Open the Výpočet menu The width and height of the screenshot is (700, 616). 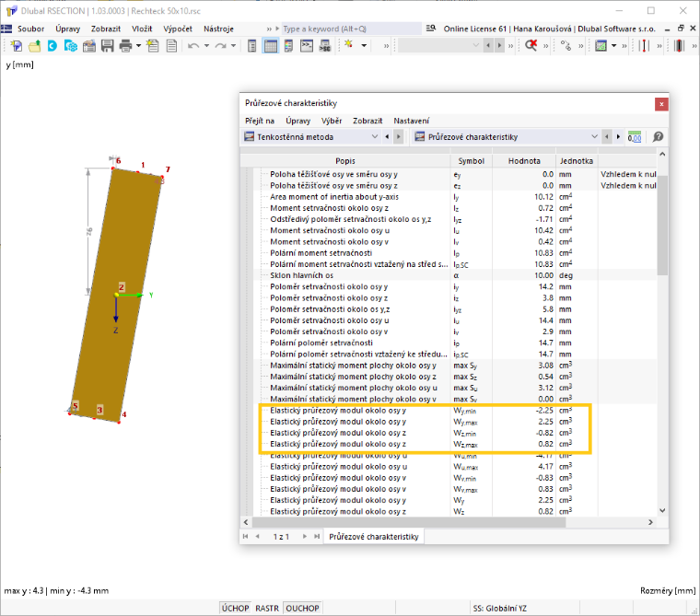tap(178, 29)
